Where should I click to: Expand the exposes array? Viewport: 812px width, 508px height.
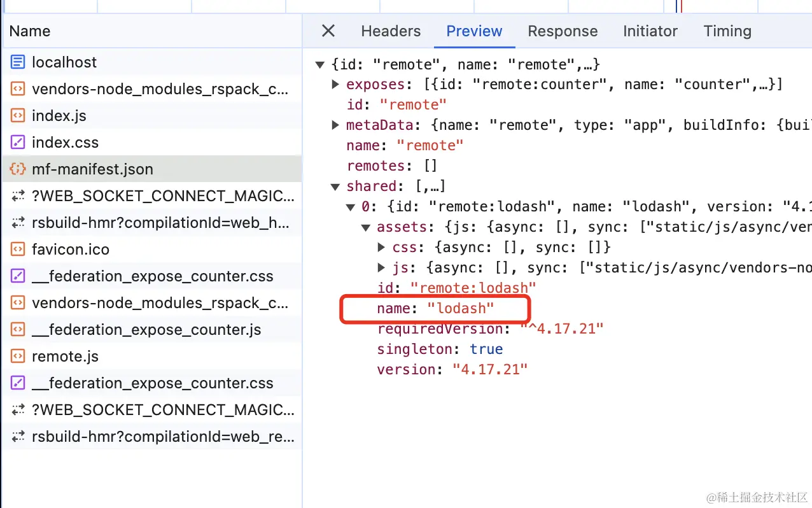[x=335, y=84]
